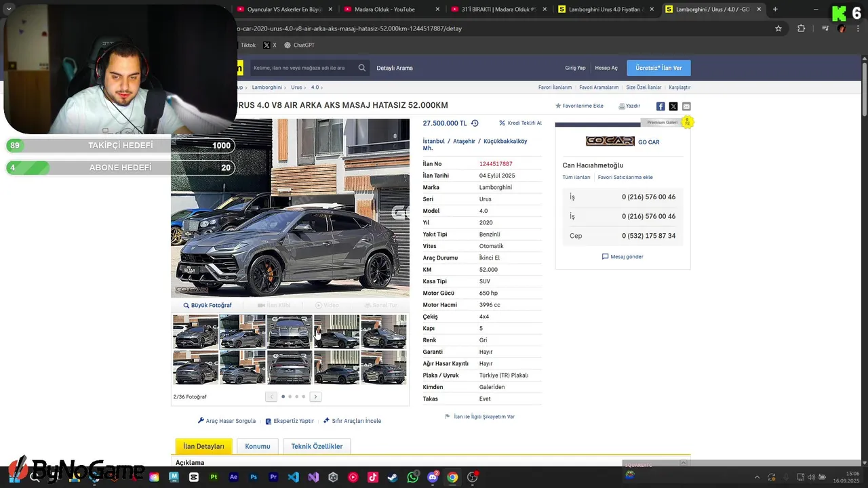Open the Konumu tab
This screenshot has height=488, width=868.
point(258,446)
